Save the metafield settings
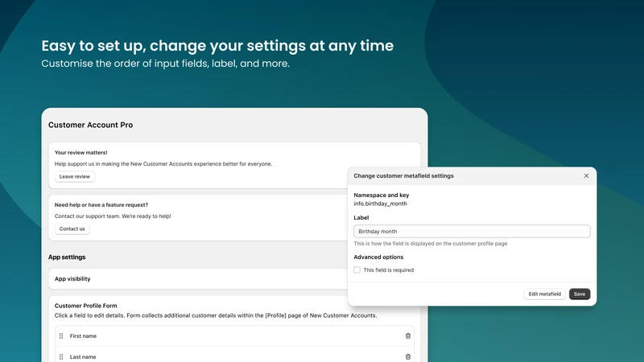 point(579,294)
